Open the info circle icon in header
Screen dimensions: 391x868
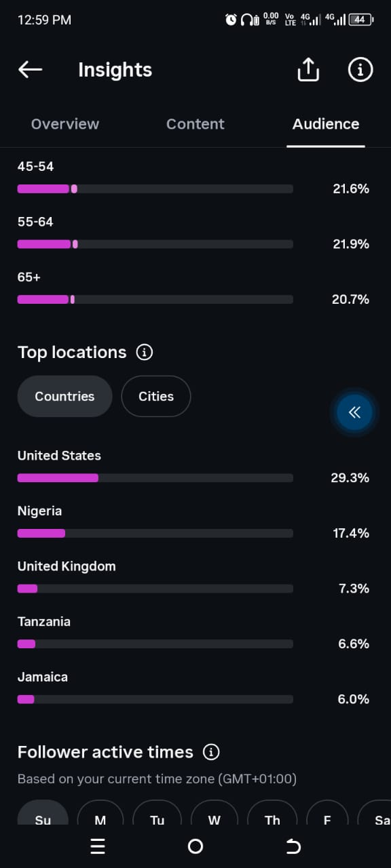360,69
